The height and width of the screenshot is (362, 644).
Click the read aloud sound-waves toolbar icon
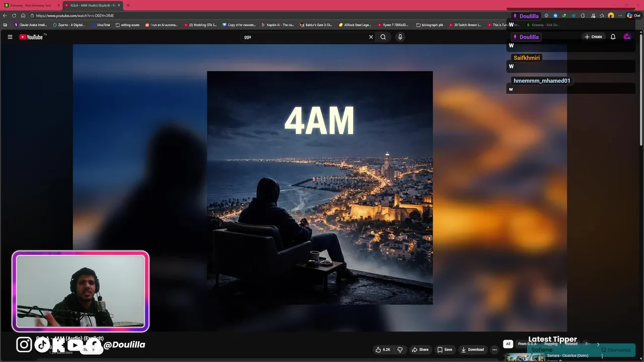click(x=573, y=16)
